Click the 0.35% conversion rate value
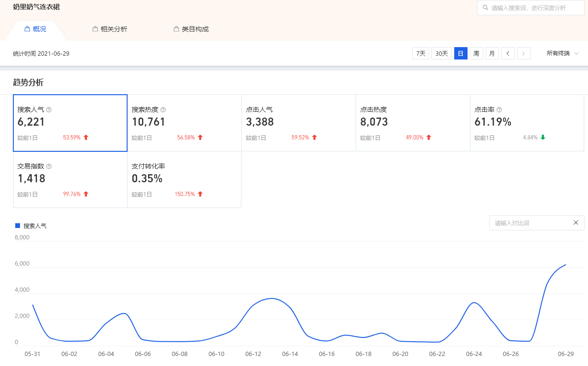This screenshot has width=588, height=366. click(147, 178)
